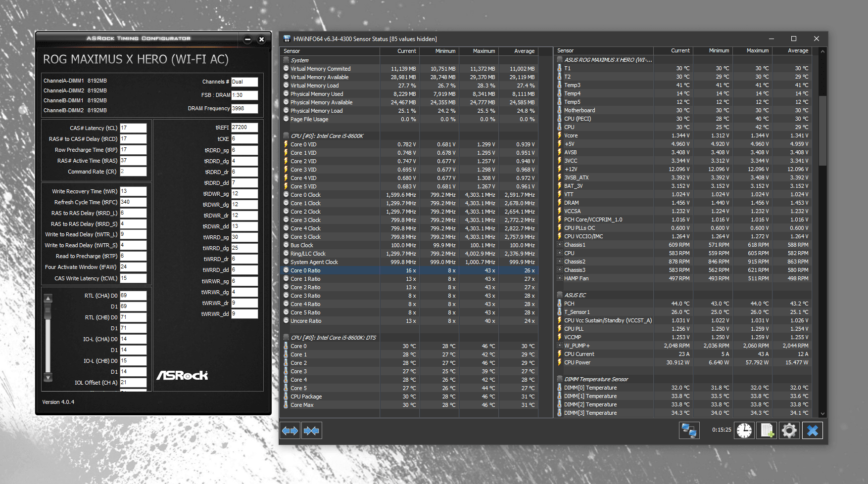
Task: Click the FSB : DRAM ratio field
Action: click(244, 95)
